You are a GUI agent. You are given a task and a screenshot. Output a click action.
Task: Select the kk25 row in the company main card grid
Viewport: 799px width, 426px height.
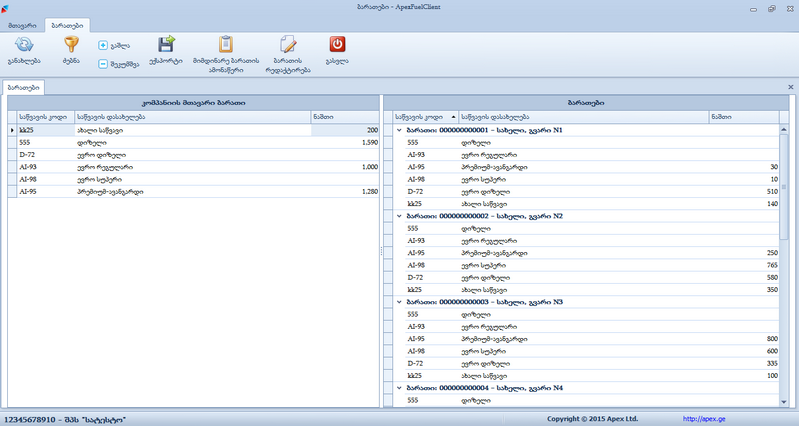[194, 130]
